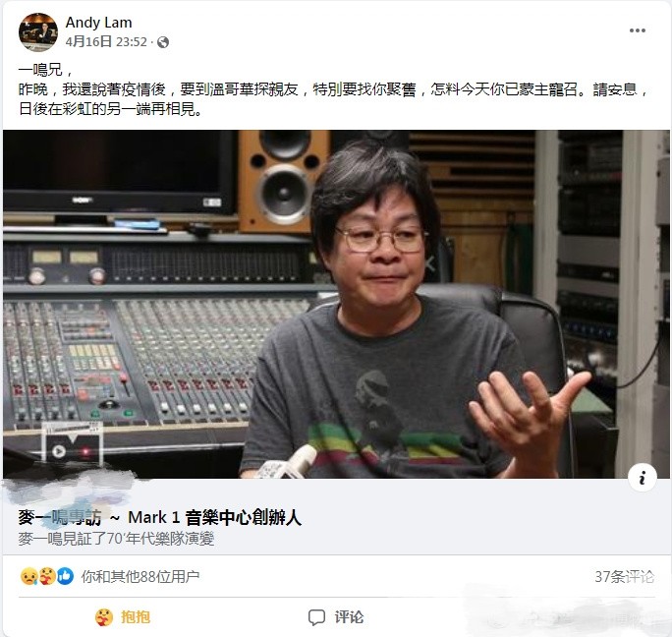Click Andy Lam's profile picture

(x=38, y=32)
